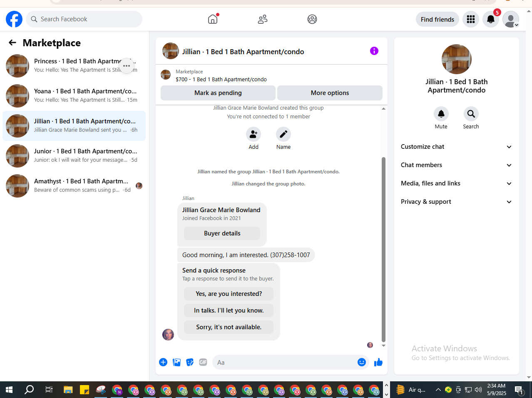Open the GIF picker

tap(203, 362)
